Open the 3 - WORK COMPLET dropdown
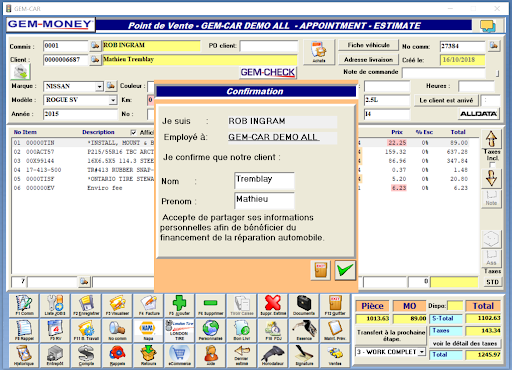This screenshot has width=512, height=370. click(422, 352)
